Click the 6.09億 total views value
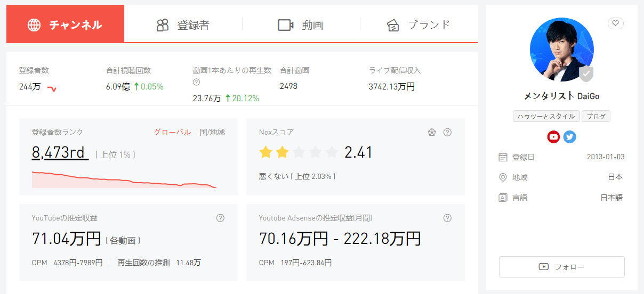Image resolution: width=644 pixels, height=294 pixels. (x=118, y=87)
